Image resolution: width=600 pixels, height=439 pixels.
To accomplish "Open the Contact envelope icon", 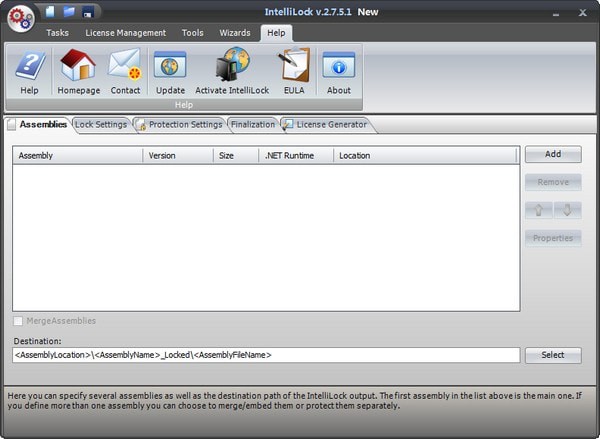I will coord(125,72).
